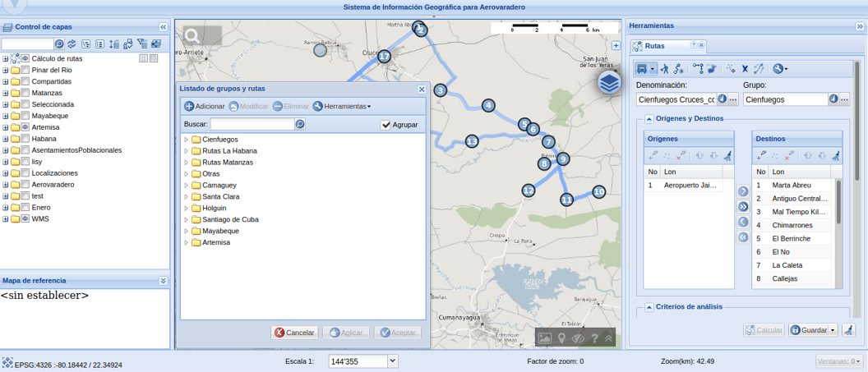Viewport: 868px width, 372px height.
Task: Toggle the Pinar del Río layer checkbox
Action: point(25,70)
